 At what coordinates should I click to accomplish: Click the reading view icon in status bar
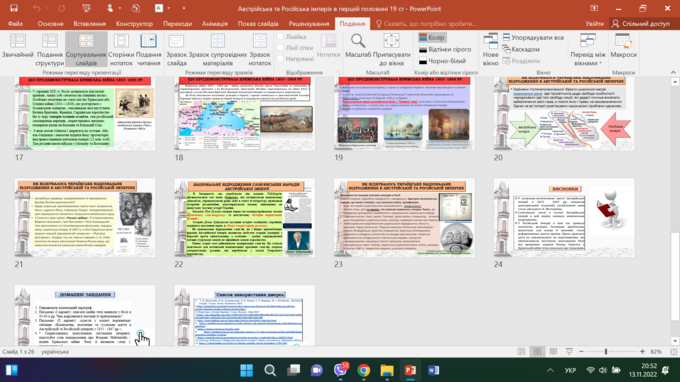click(553, 352)
